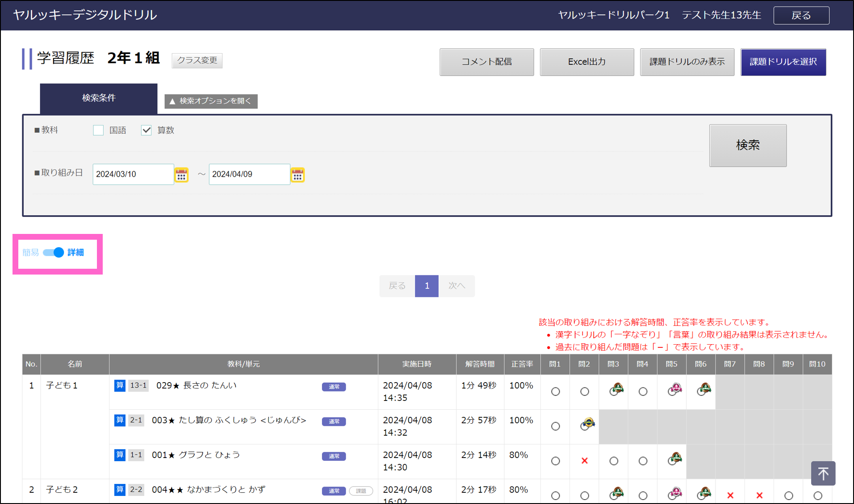The height and width of the screenshot is (504, 854).
Task: Click red X in 問2 for グラフと ひょう
Action: 584,461
